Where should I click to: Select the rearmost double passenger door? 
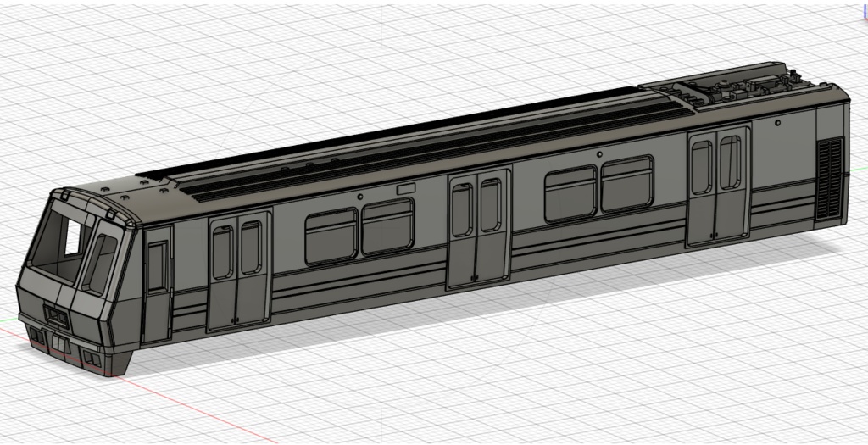click(x=719, y=186)
